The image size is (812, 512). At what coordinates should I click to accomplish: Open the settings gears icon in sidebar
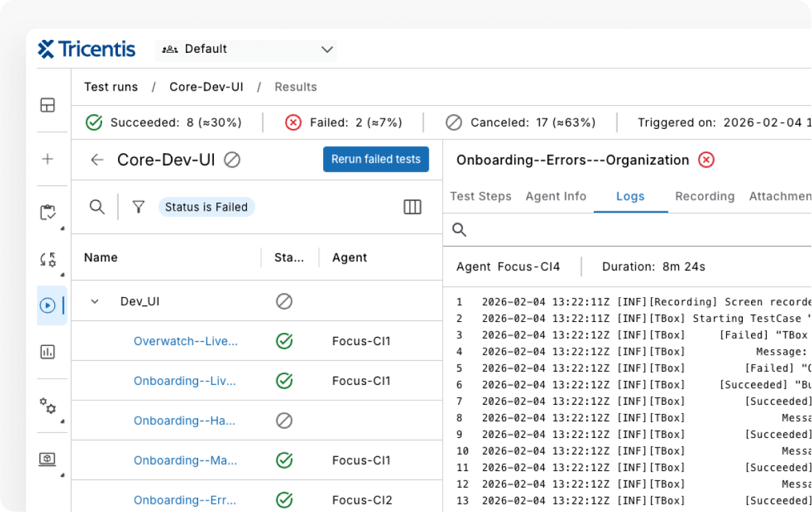(47, 406)
